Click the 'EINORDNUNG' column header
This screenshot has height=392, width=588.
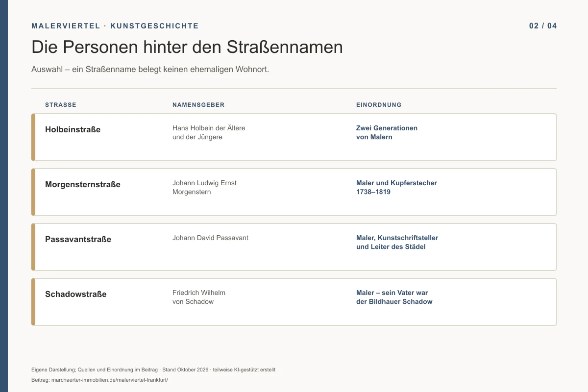tap(379, 105)
